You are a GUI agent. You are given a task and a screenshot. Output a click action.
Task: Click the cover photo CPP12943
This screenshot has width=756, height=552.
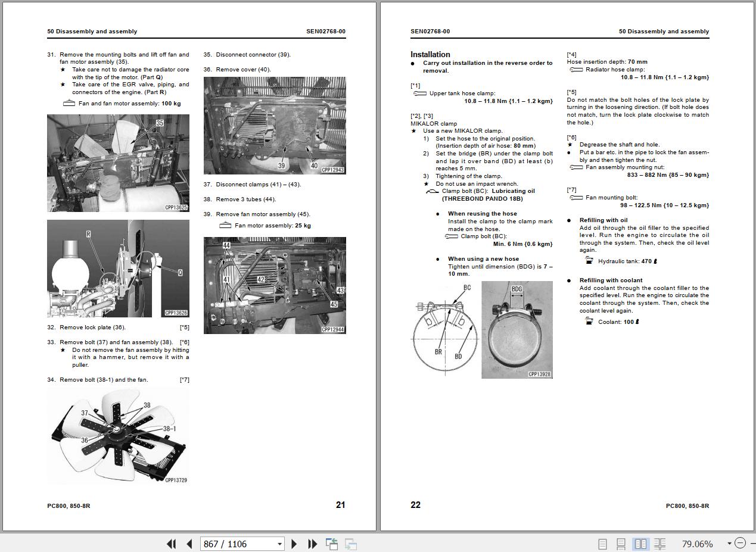click(x=275, y=126)
